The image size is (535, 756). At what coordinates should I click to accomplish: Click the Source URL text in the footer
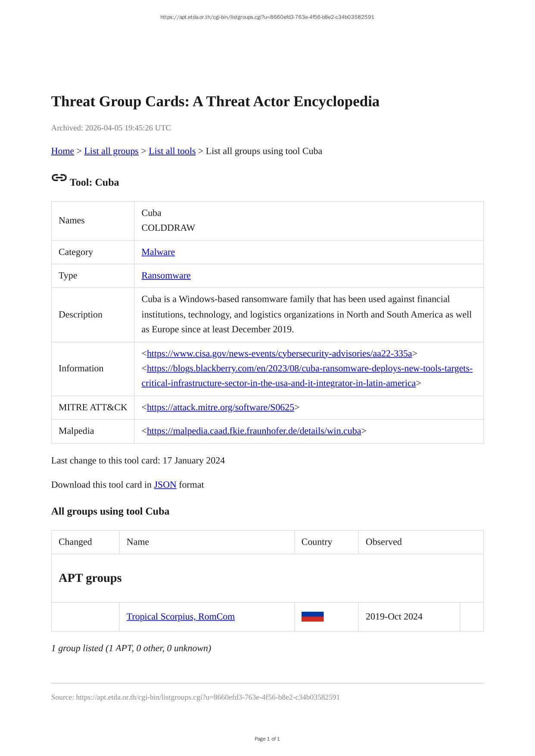click(x=195, y=697)
